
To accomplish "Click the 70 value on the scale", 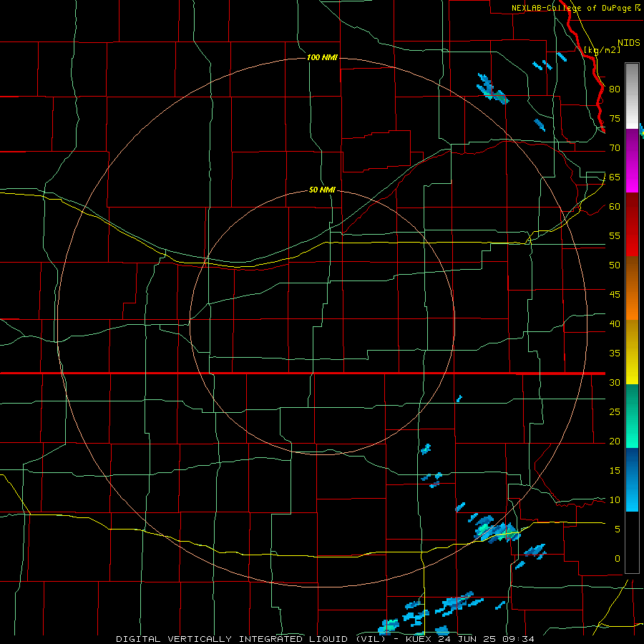I will (615, 148).
